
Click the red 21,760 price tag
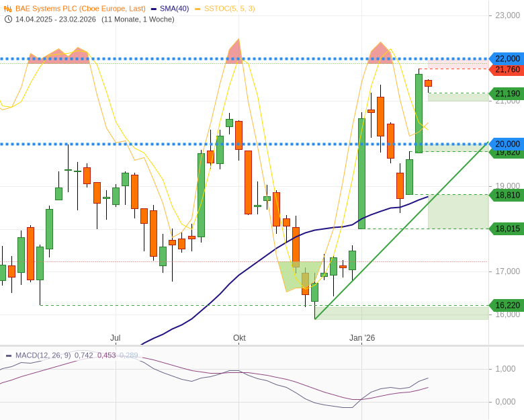(507, 70)
